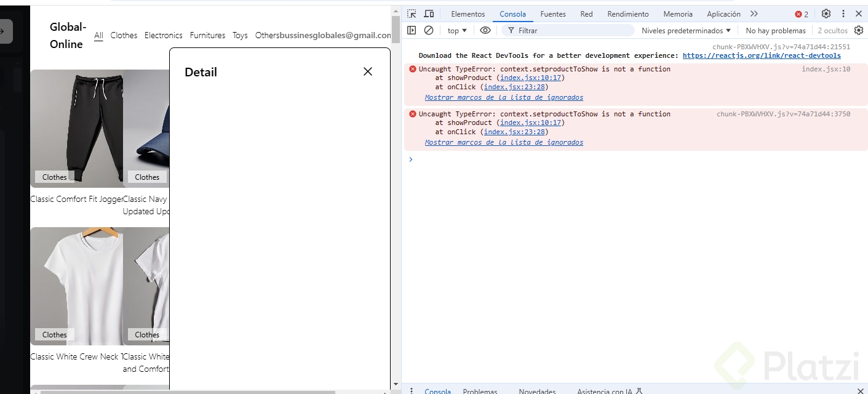The height and width of the screenshot is (394, 868).
Task: Clear the console with the circle-slash icon
Action: [x=429, y=30]
